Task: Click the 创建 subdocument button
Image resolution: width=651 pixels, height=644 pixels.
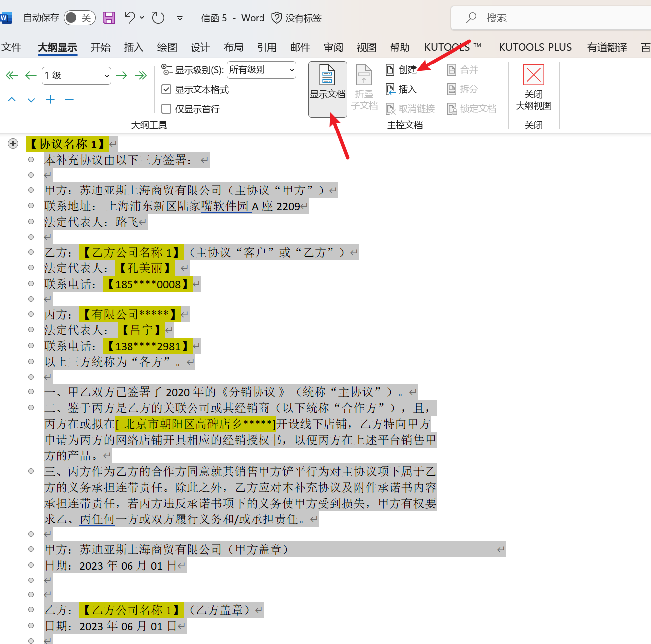Action: [x=401, y=70]
